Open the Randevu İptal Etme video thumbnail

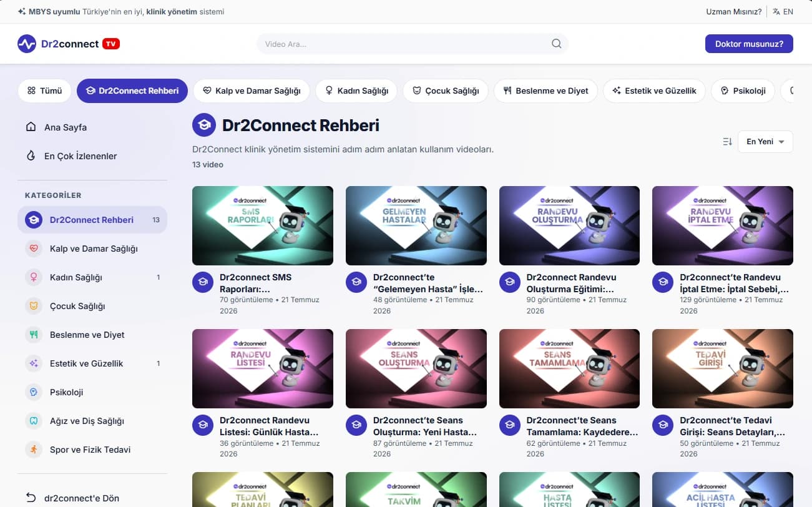coord(723,225)
